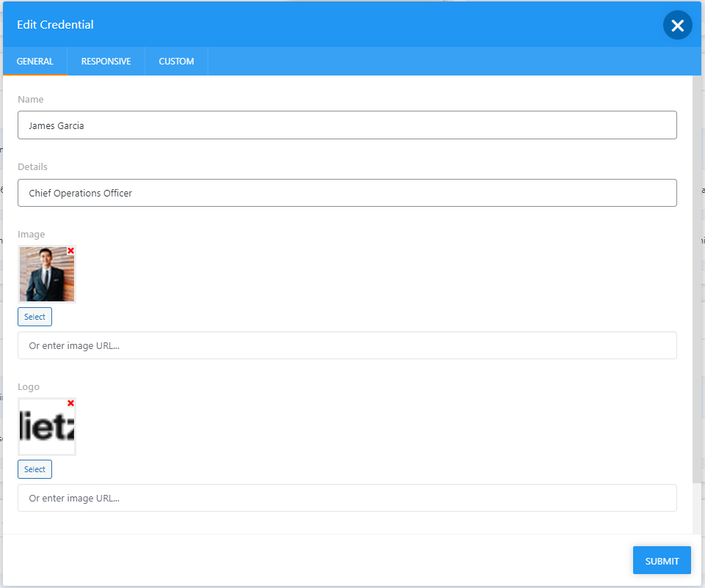Click the "Image" section label
This screenshot has width=705, height=588.
click(x=32, y=235)
